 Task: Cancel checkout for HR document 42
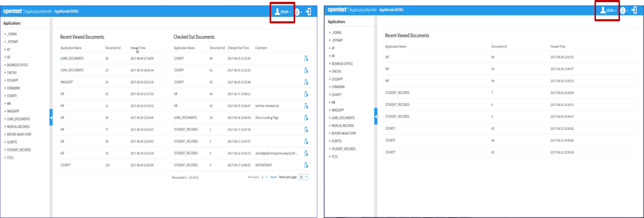point(306,106)
